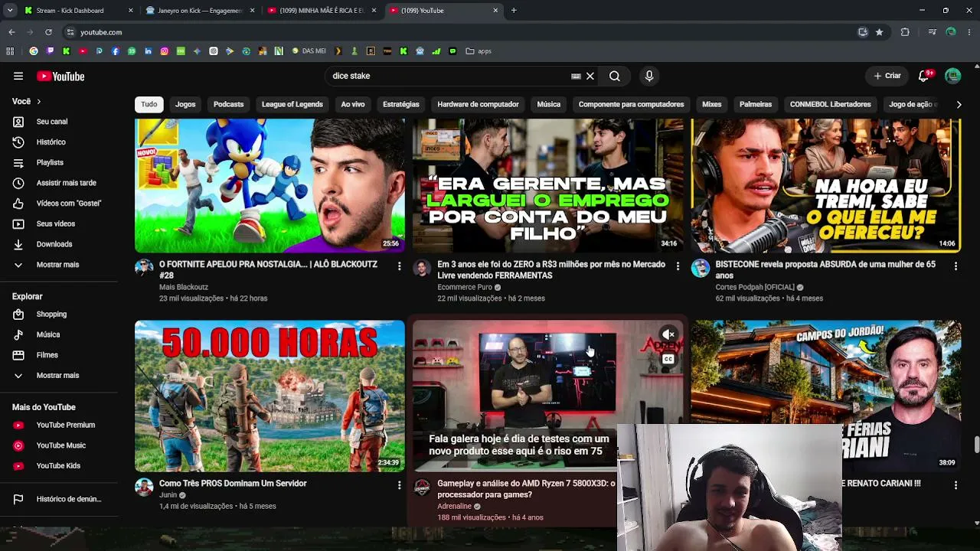Select the Jogos filter chip

coord(185,104)
